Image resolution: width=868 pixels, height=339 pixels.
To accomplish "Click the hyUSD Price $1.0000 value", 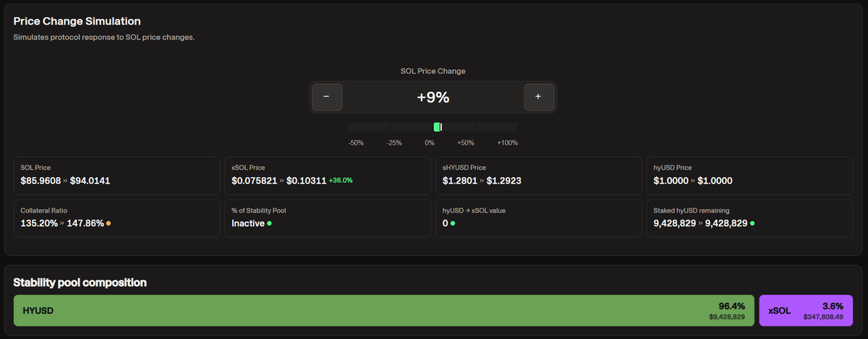I will 715,181.
